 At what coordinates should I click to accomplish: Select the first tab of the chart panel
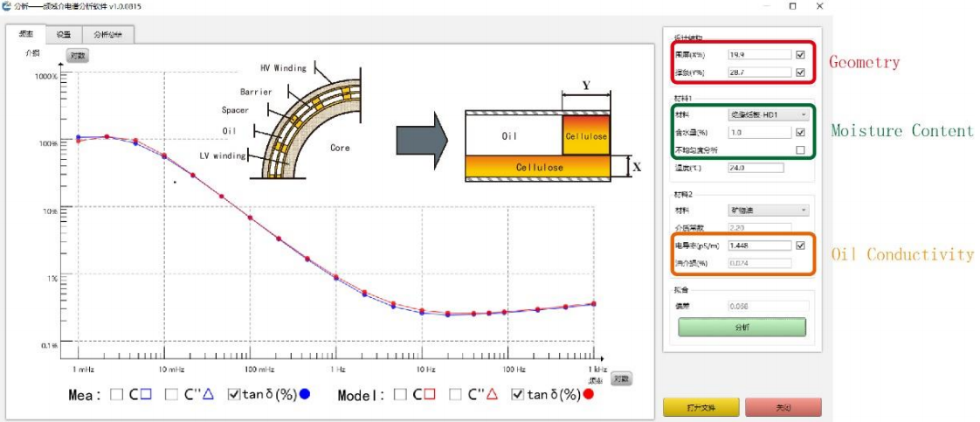pyautogui.click(x=26, y=34)
